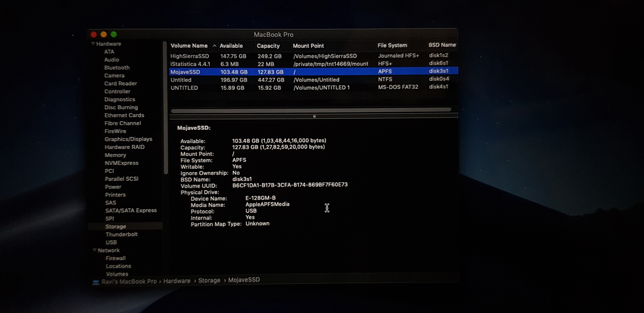Select the Untitled NTFS volume row
The image size is (644, 313).
314,80
